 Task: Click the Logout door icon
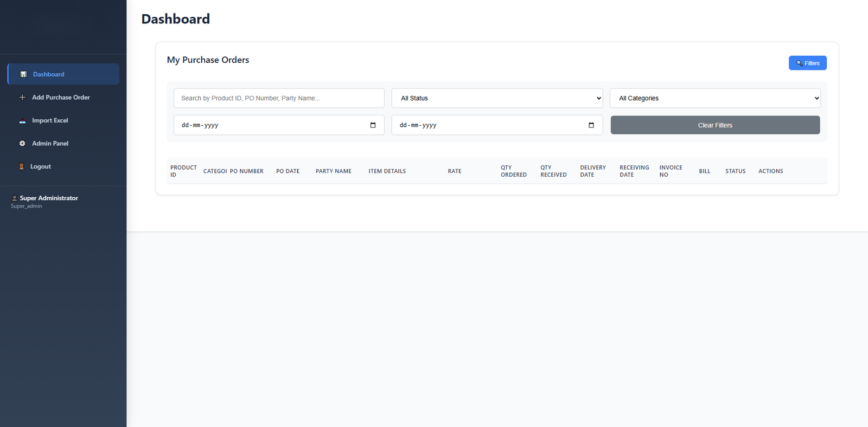[x=22, y=167]
